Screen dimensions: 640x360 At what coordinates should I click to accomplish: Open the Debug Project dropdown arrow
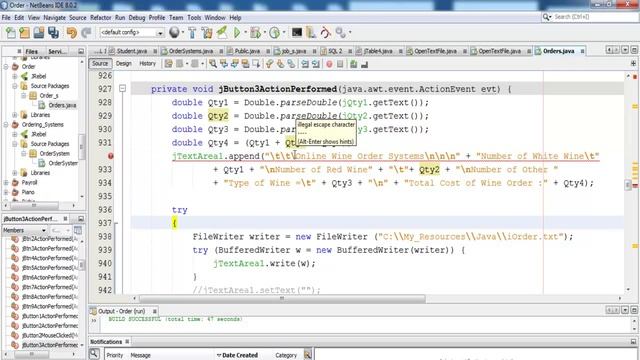point(264,33)
